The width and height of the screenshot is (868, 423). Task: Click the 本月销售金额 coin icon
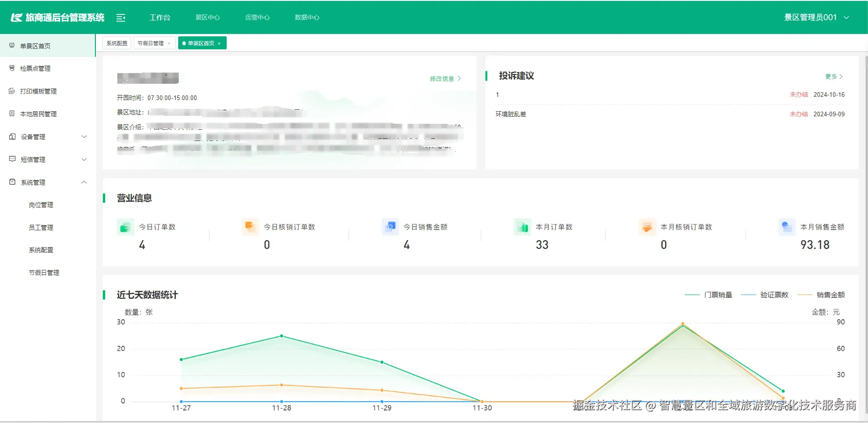pyautogui.click(x=787, y=227)
